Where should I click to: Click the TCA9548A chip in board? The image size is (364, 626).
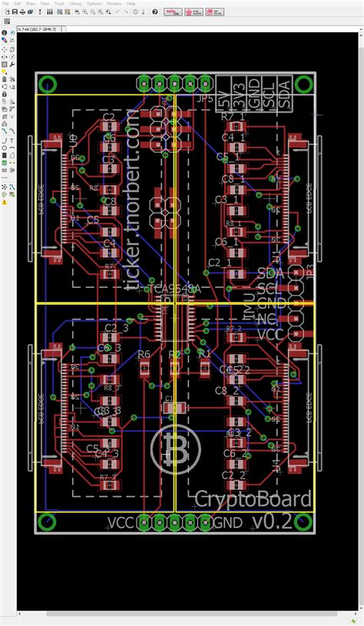(175, 317)
